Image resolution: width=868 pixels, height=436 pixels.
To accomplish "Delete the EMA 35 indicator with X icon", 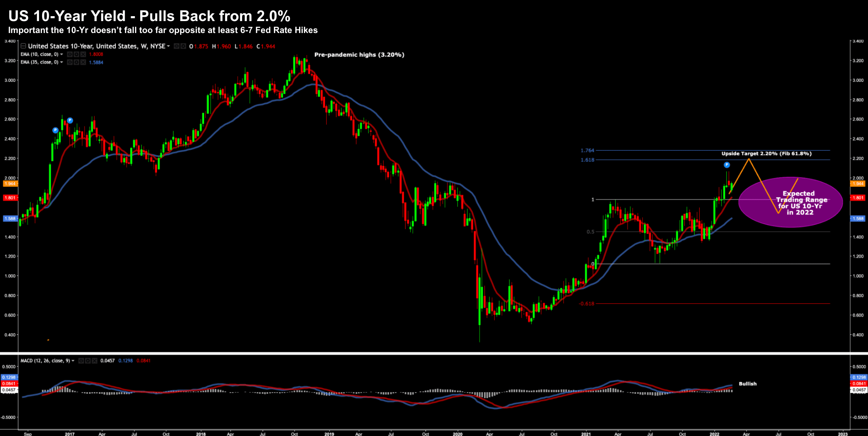I will point(83,62).
